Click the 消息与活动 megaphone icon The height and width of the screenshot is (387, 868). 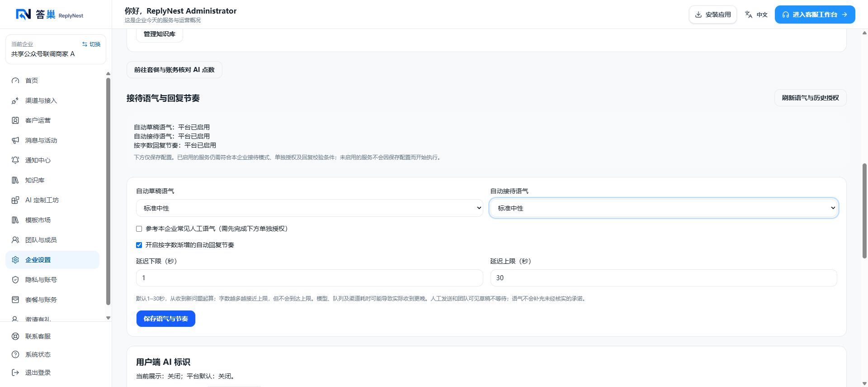[15, 140]
